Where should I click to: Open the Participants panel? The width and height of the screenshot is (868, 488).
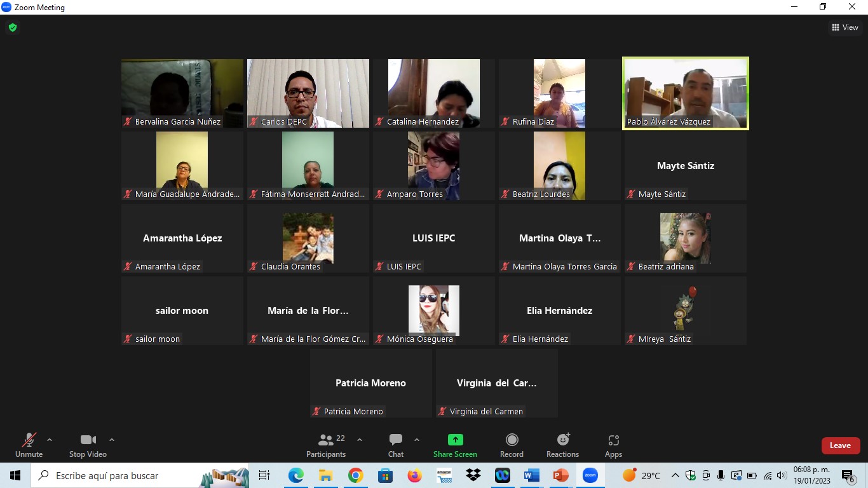click(326, 445)
